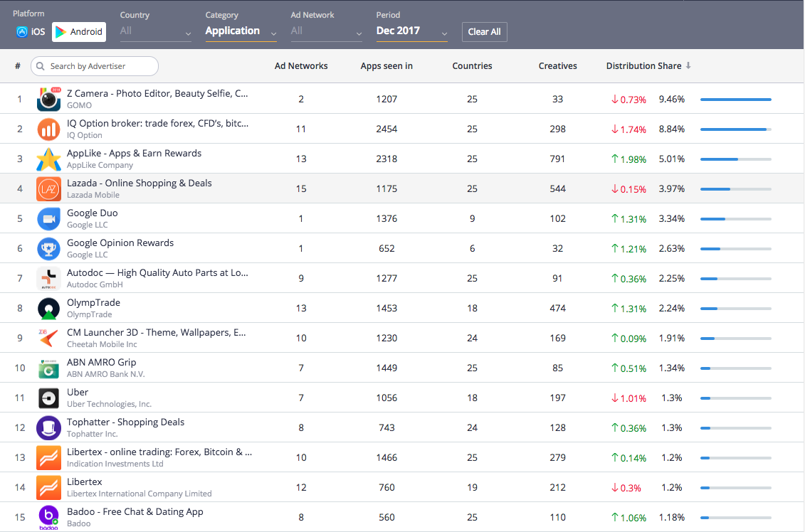805x532 pixels.
Task: Open Tophatter - Shopping Deals
Action: point(125,422)
